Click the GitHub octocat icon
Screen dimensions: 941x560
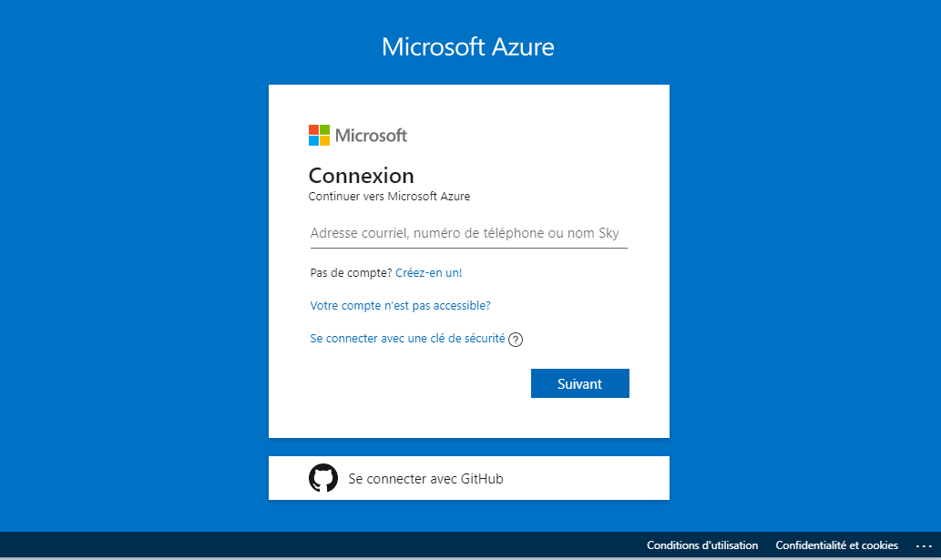tap(323, 478)
